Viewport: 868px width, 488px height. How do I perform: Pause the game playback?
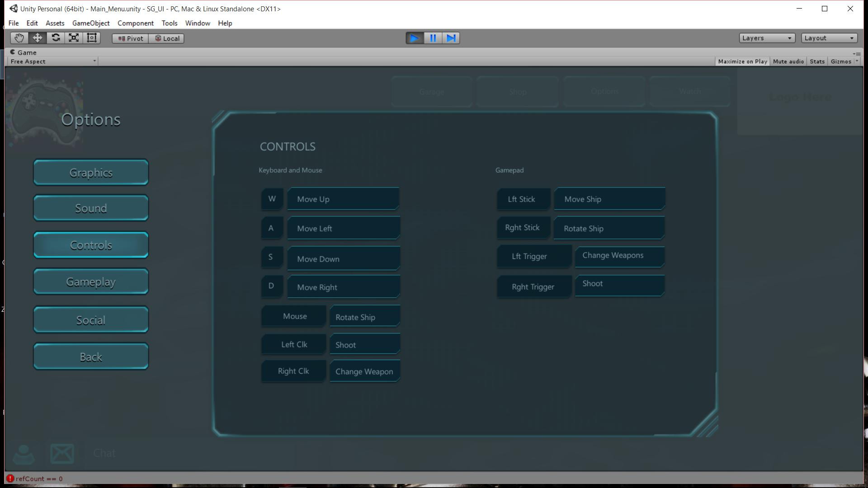pos(433,38)
